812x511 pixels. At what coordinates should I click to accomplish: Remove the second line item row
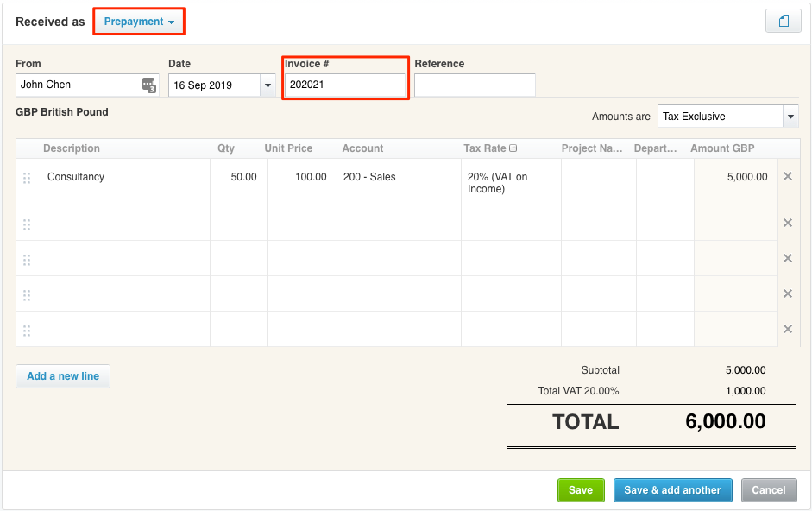click(787, 223)
